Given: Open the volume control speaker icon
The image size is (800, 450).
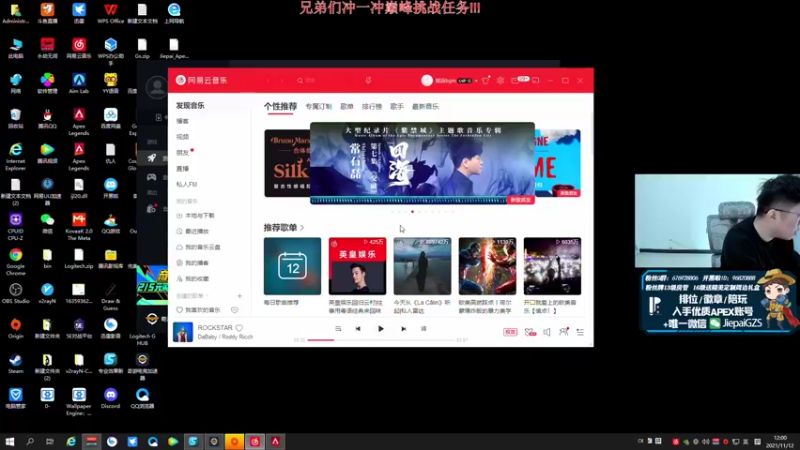Looking at the screenshot, I should pos(546,332).
